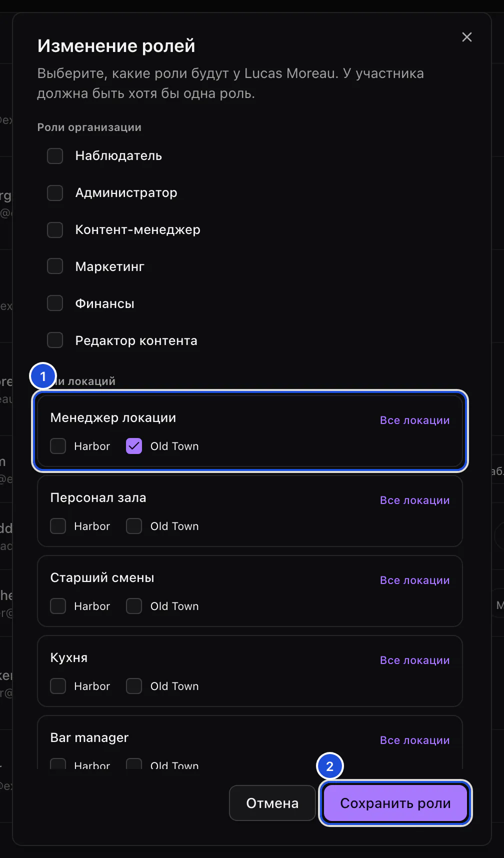Click Все локации for Менеджер локации
The width and height of the screenshot is (504, 858).
pos(414,420)
